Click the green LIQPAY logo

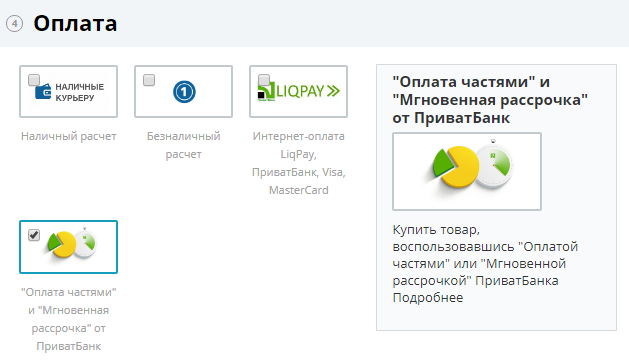pyautogui.click(x=299, y=91)
